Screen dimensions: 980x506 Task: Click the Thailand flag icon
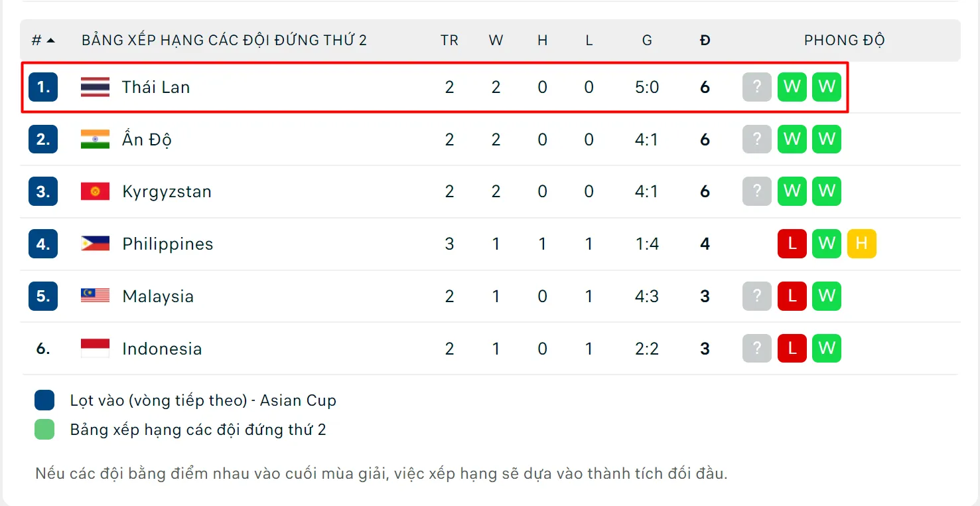point(95,87)
